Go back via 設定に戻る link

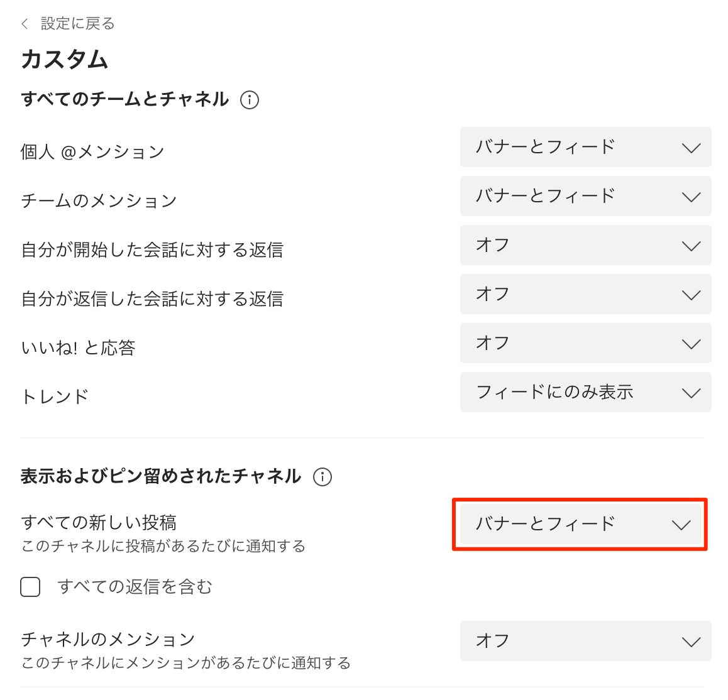pyautogui.click(x=77, y=24)
